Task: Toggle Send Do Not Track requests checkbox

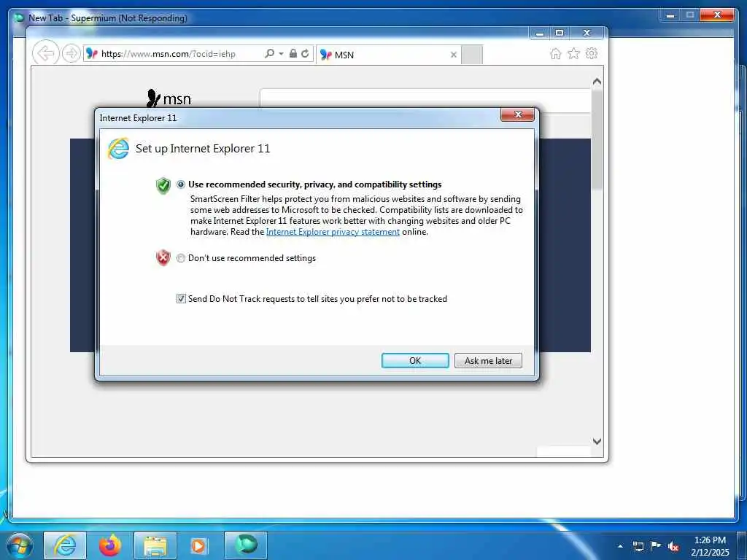Action: pos(181,298)
